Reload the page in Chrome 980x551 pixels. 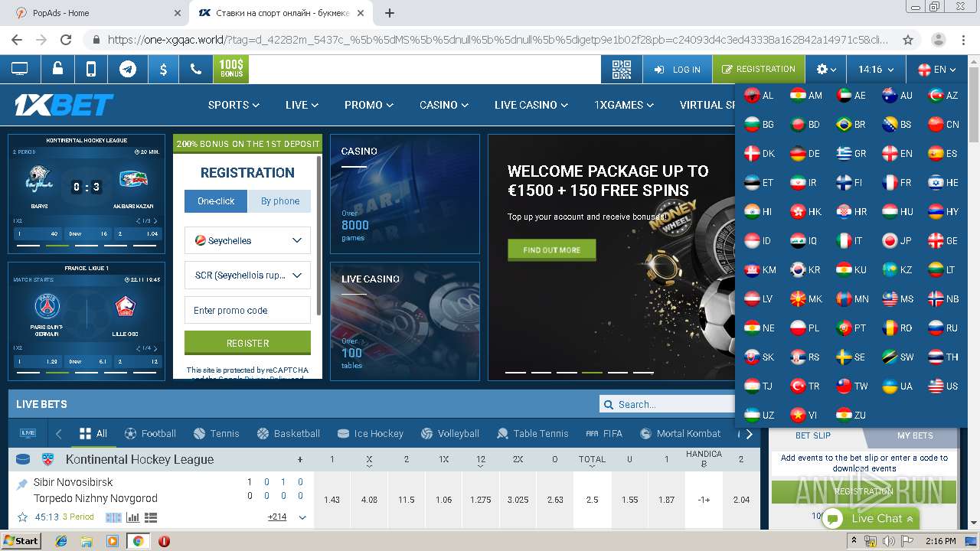tap(66, 40)
